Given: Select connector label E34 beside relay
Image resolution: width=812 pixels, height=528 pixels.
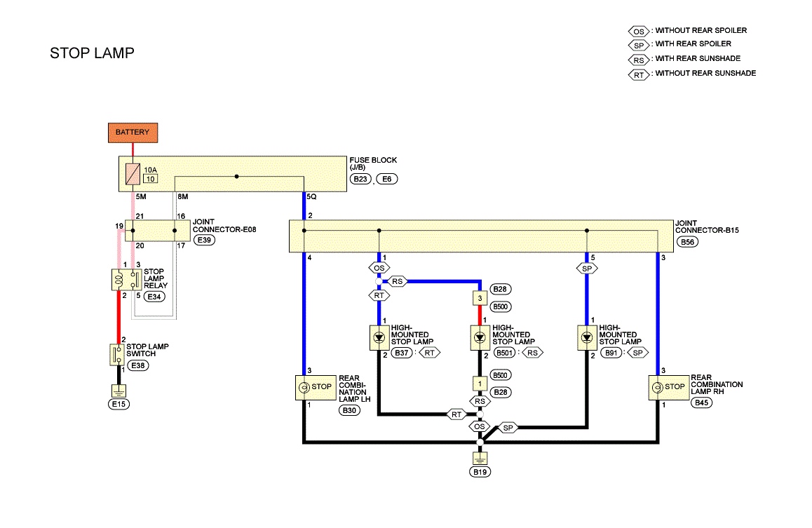Looking at the screenshot, I should (x=154, y=297).
